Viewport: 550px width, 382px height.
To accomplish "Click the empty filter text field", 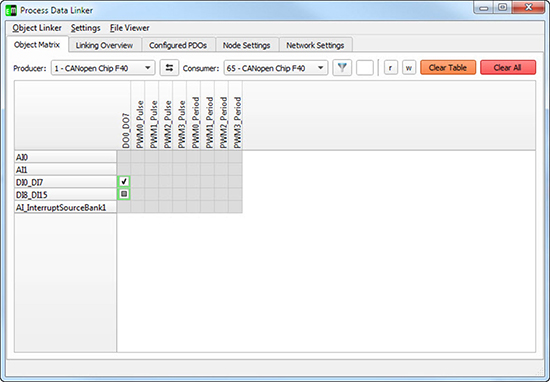I will pos(364,68).
